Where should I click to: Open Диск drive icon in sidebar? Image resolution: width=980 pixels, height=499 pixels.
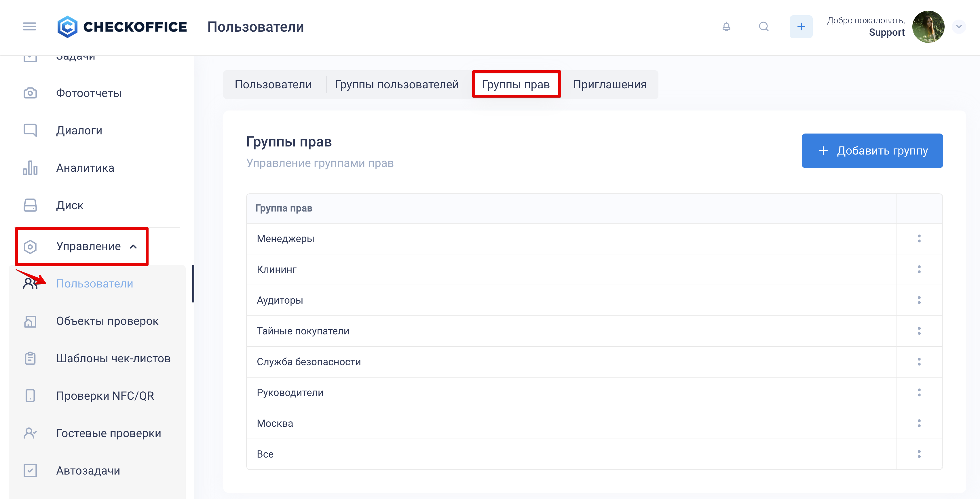(x=30, y=205)
